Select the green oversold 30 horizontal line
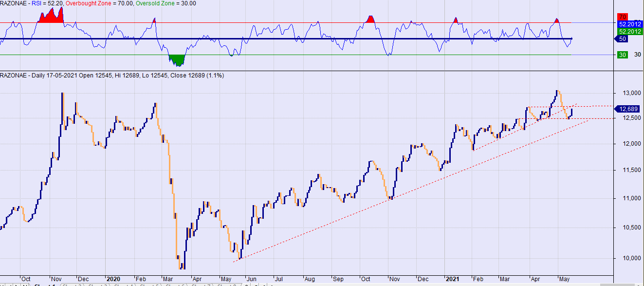 pyautogui.click(x=286, y=55)
